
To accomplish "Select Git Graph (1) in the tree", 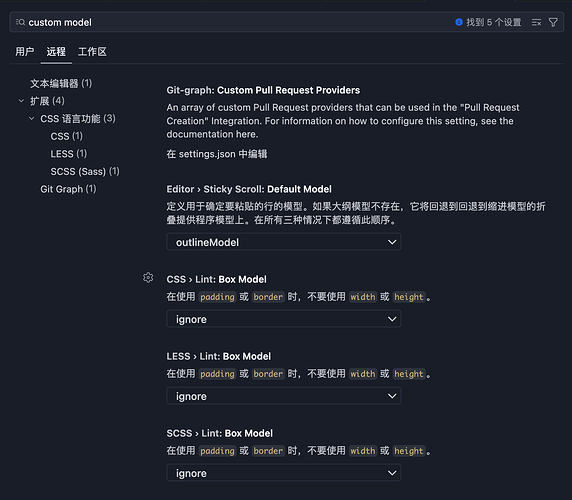I will [68, 189].
